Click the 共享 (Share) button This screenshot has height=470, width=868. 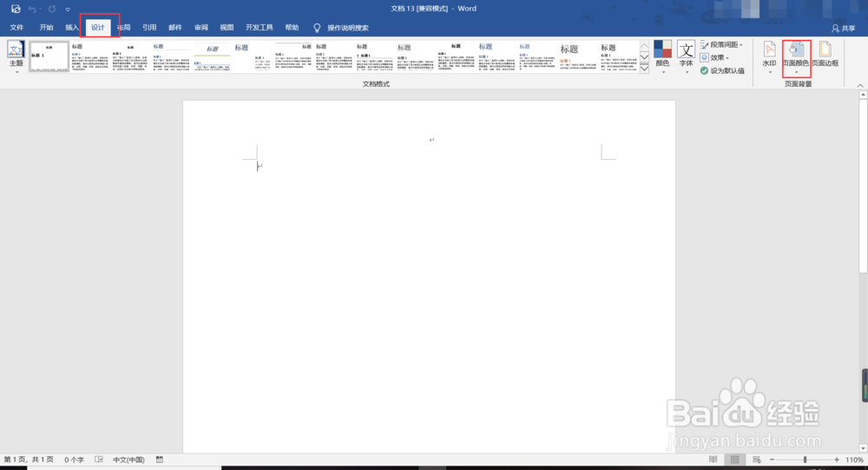(x=844, y=28)
